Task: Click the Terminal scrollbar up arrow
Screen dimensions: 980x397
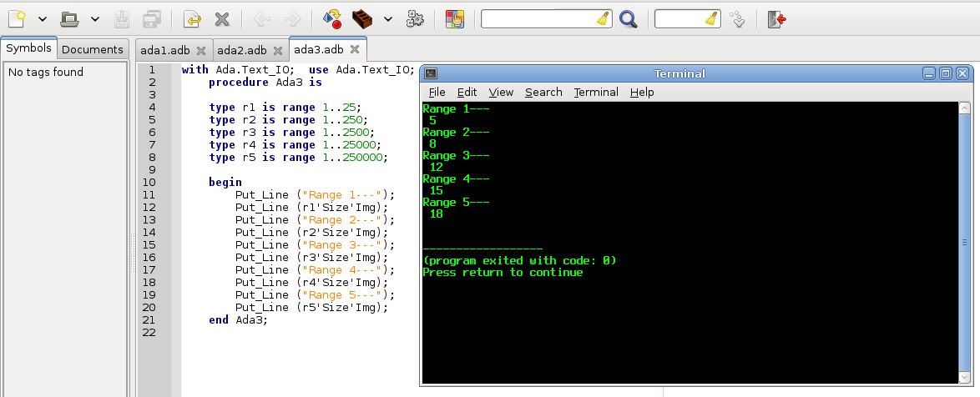Action: (964, 108)
